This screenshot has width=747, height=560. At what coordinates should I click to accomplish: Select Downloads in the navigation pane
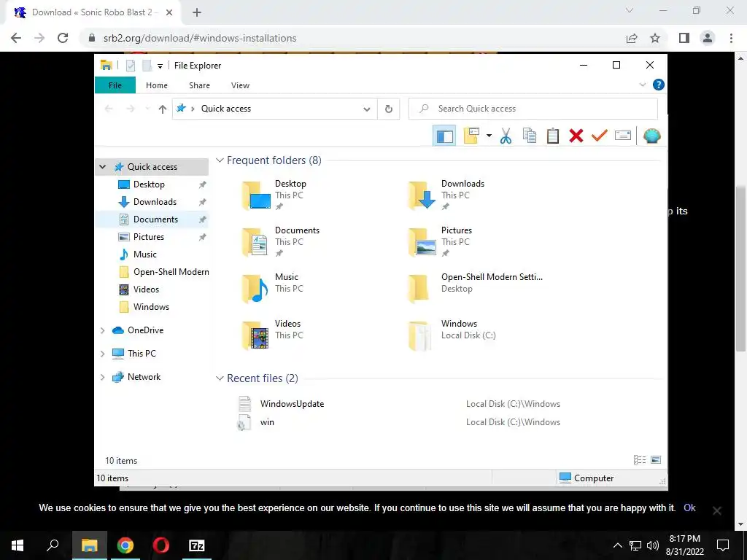click(x=155, y=202)
